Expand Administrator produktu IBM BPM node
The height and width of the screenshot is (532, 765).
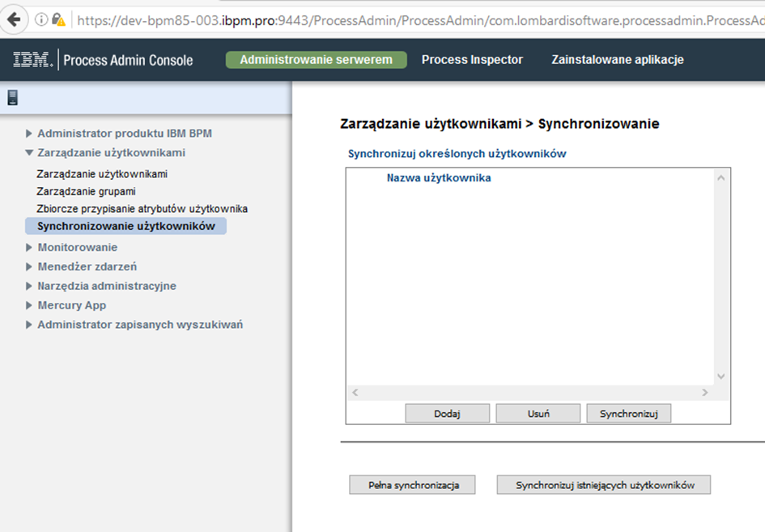point(29,134)
